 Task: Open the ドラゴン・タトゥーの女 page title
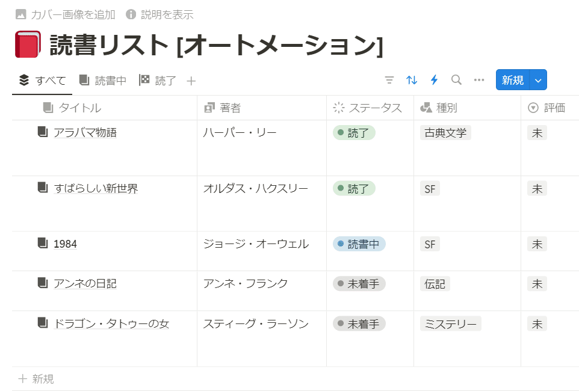(x=111, y=323)
